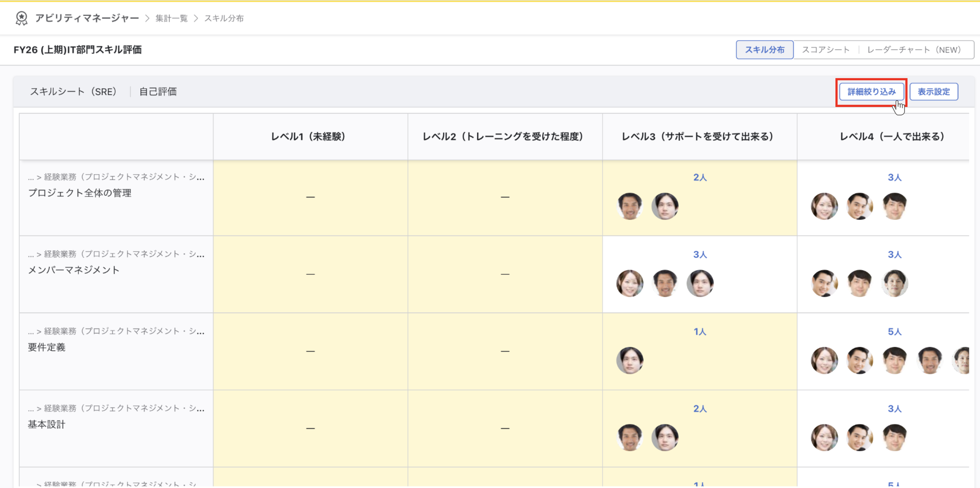Switch to スコアシート tab
The height and width of the screenshot is (488, 980).
(x=826, y=50)
